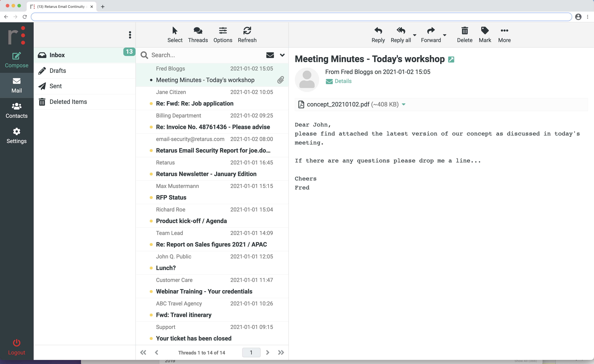Toggle unread dot on Retarus Newsletter
The height and width of the screenshot is (364, 594).
(x=151, y=174)
